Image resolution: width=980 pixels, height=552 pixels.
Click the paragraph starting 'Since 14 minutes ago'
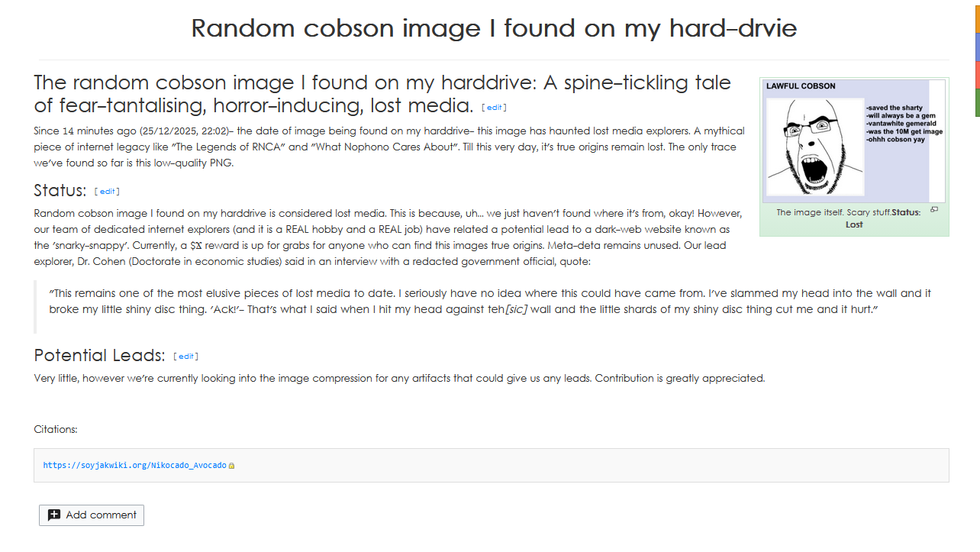(389, 147)
